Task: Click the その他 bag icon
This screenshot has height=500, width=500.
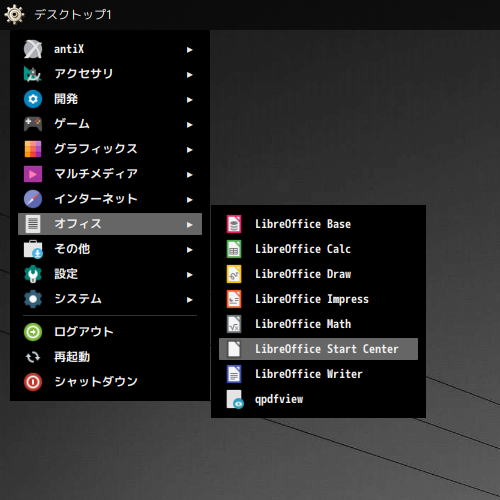Action: tap(33, 249)
